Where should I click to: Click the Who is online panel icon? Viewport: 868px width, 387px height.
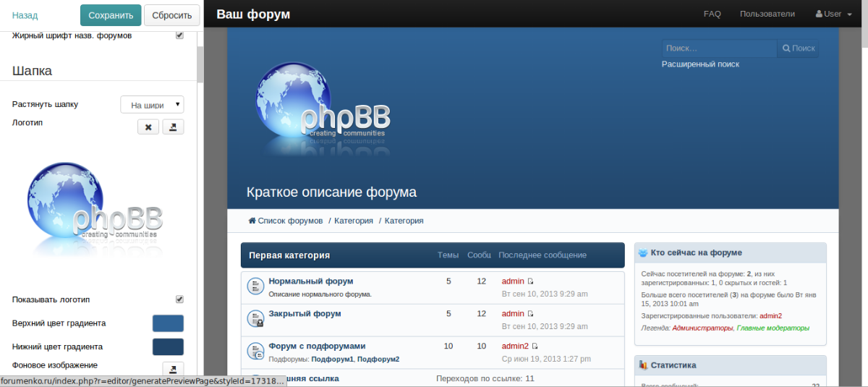coord(643,252)
